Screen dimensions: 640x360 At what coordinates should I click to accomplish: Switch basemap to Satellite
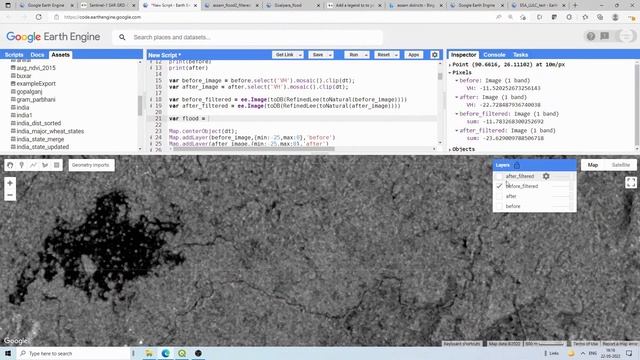click(620, 165)
